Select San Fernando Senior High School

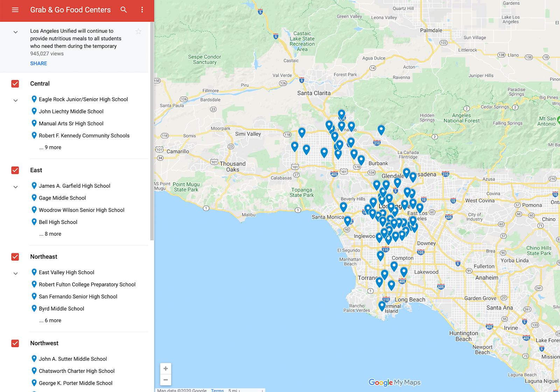click(78, 296)
